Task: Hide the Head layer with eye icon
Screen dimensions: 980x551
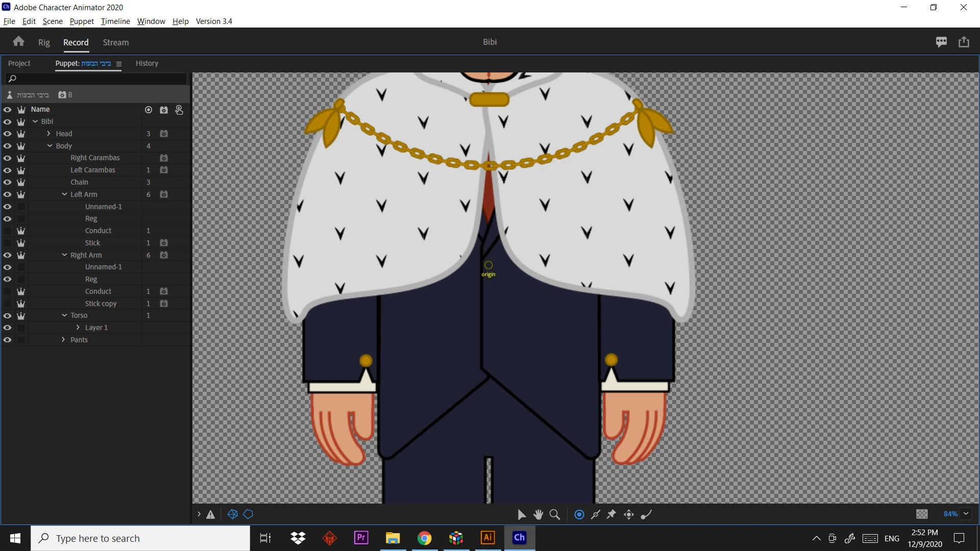Action: coord(7,134)
